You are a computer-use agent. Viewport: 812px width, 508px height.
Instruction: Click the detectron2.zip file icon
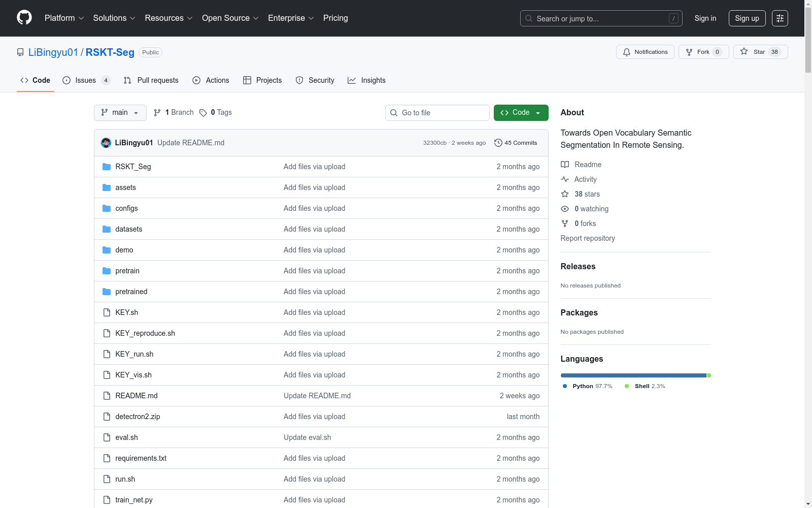[x=107, y=417]
